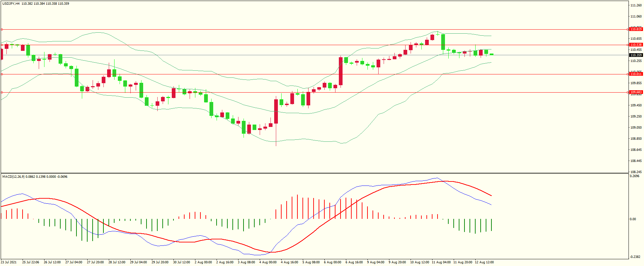This screenshot has width=644, height=266.
Task: Click the 108.850 price axis label
Action: tap(636, 139)
